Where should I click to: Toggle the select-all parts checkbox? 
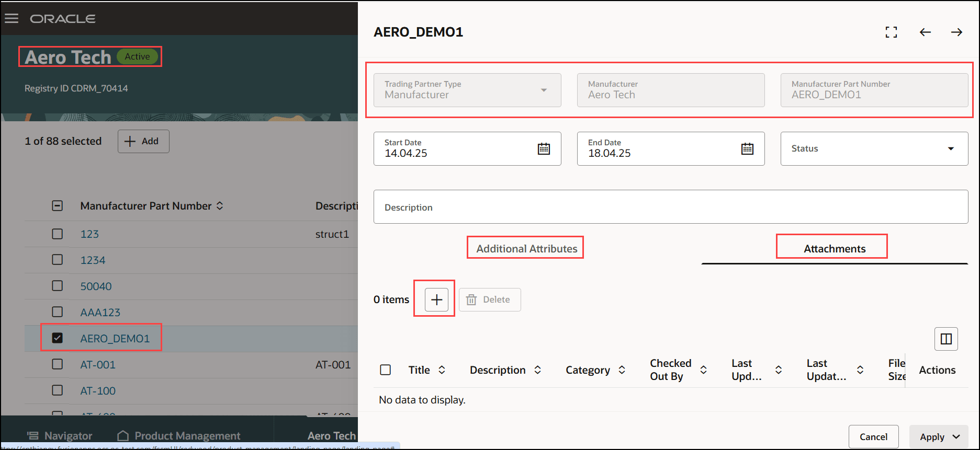[58, 206]
